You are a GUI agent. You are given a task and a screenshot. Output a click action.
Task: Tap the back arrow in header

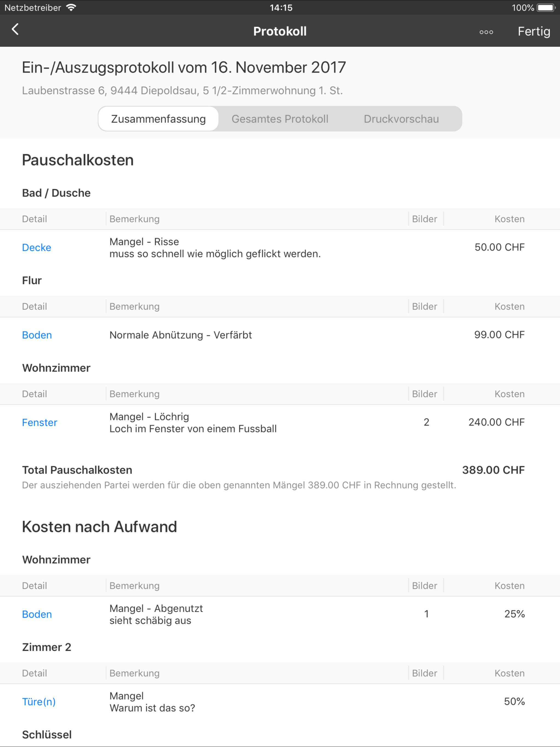click(15, 30)
